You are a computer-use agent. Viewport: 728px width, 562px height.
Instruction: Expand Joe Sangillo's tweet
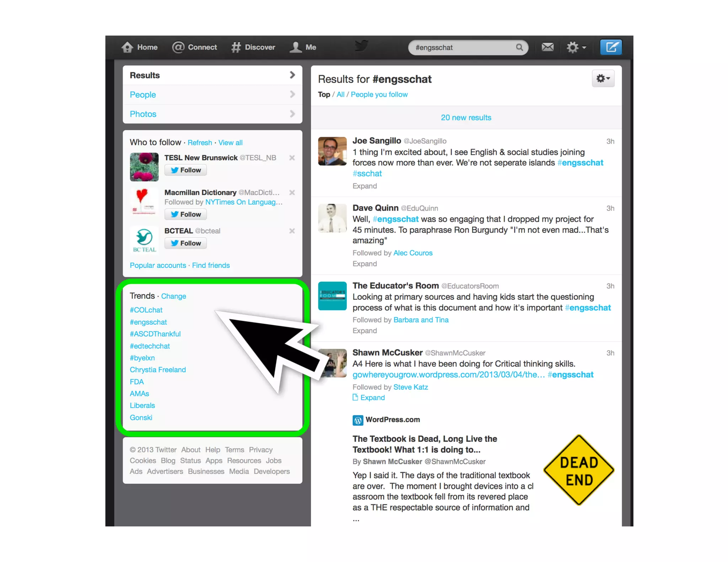364,186
